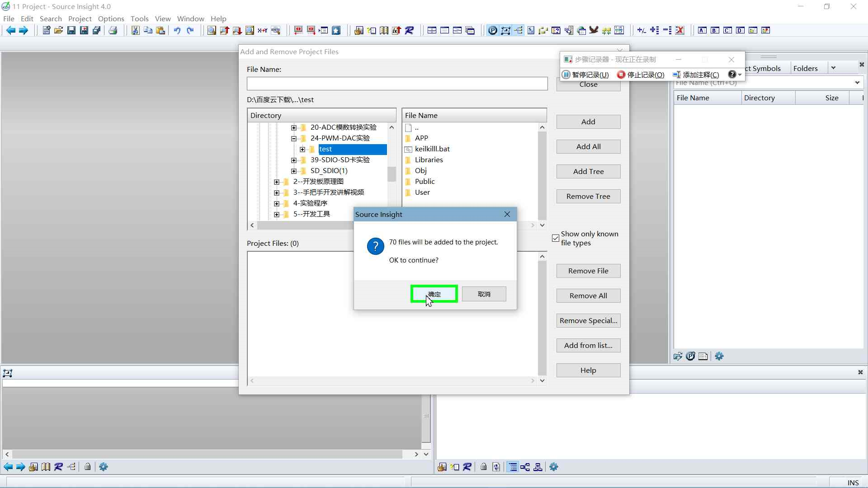Click the blue question mark icon in message box

point(375,246)
